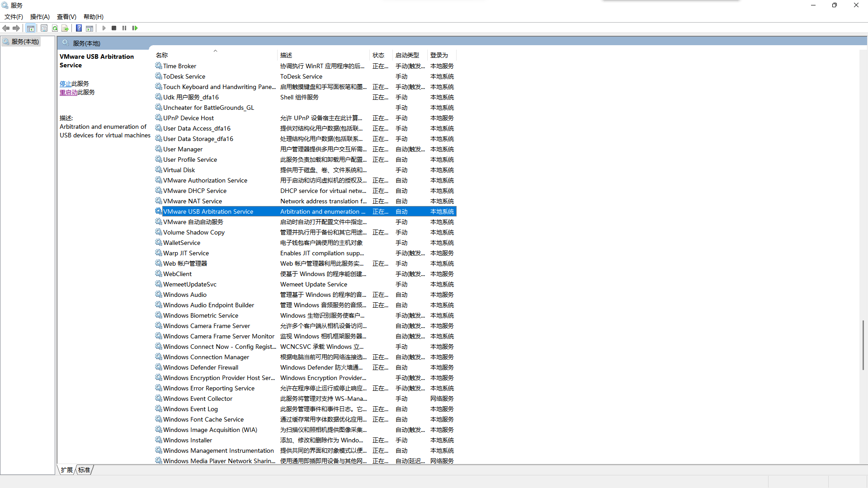This screenshot has width=868, height=488.
Task: Sort by the 启动类型 column header
Action: 407,55
